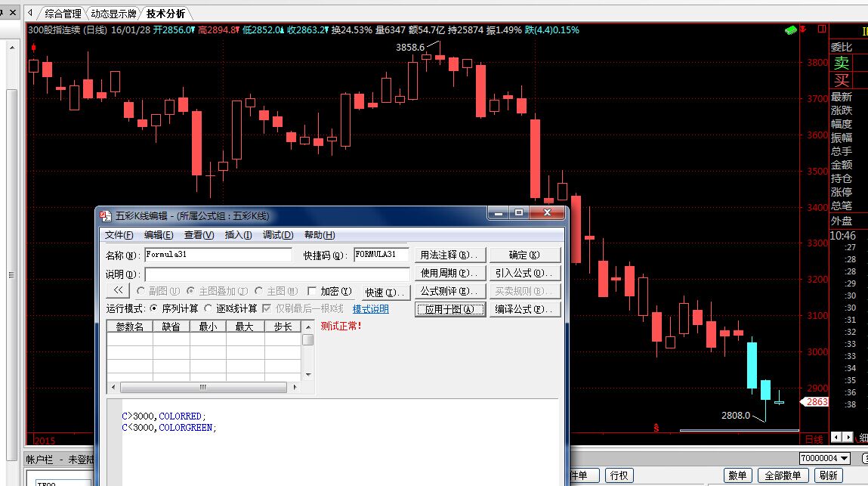Click the 行权 button
The width and height of the screenshot is (868, 486).
tap(619, 475)
